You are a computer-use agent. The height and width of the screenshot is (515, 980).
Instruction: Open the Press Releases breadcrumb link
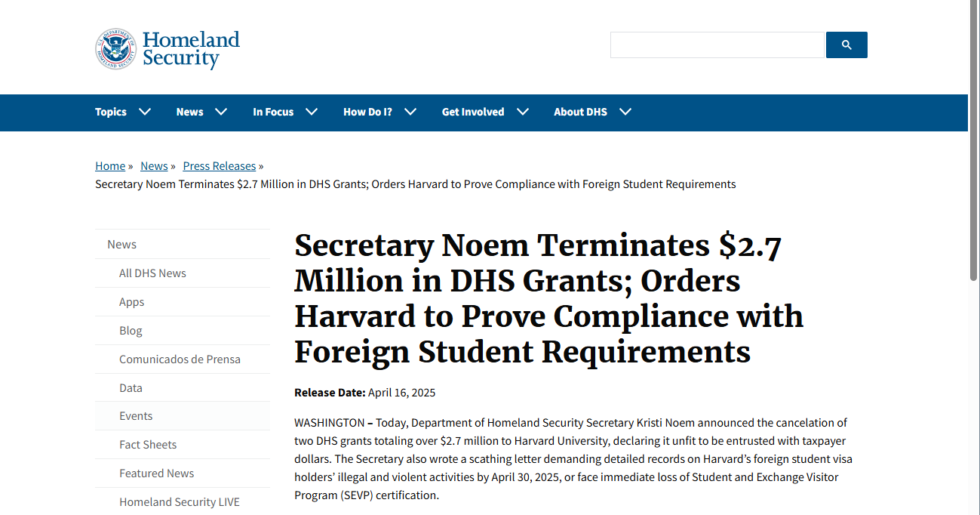[x=220, y=166]
